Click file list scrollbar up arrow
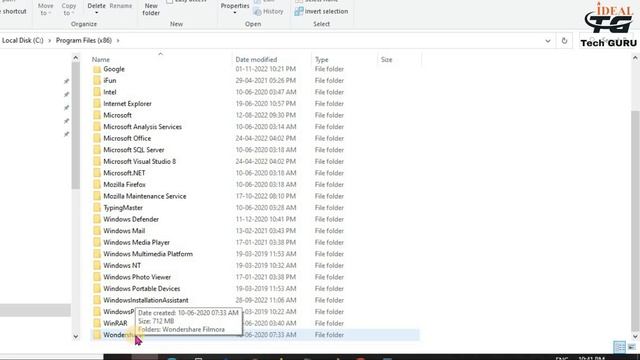This screenshot has width=640, height=360. [x=635, y=58]
